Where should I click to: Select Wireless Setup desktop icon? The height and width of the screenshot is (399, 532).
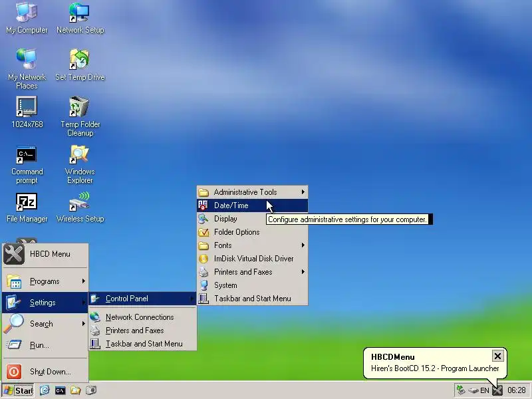pos(80,207)
